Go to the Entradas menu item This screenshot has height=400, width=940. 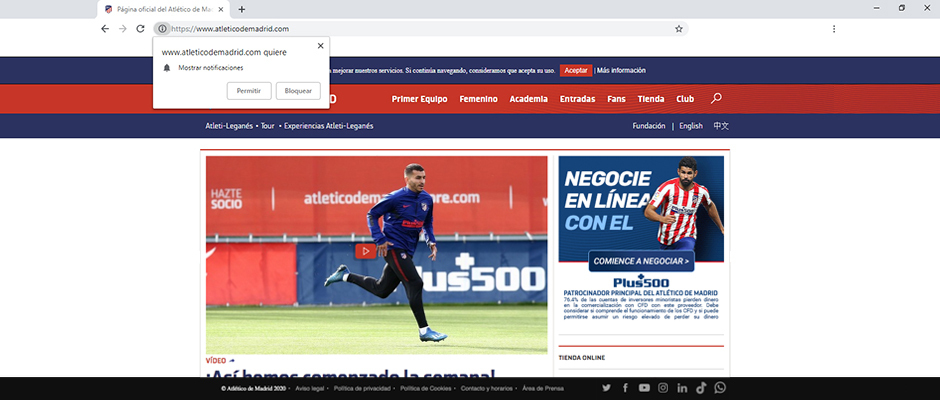(x=577, y=99)
